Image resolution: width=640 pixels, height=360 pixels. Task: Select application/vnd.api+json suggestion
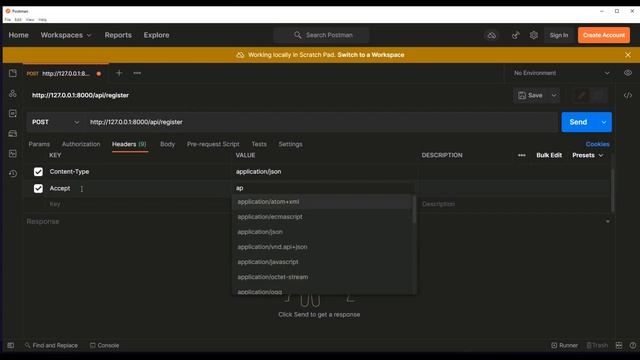point(322,247)
